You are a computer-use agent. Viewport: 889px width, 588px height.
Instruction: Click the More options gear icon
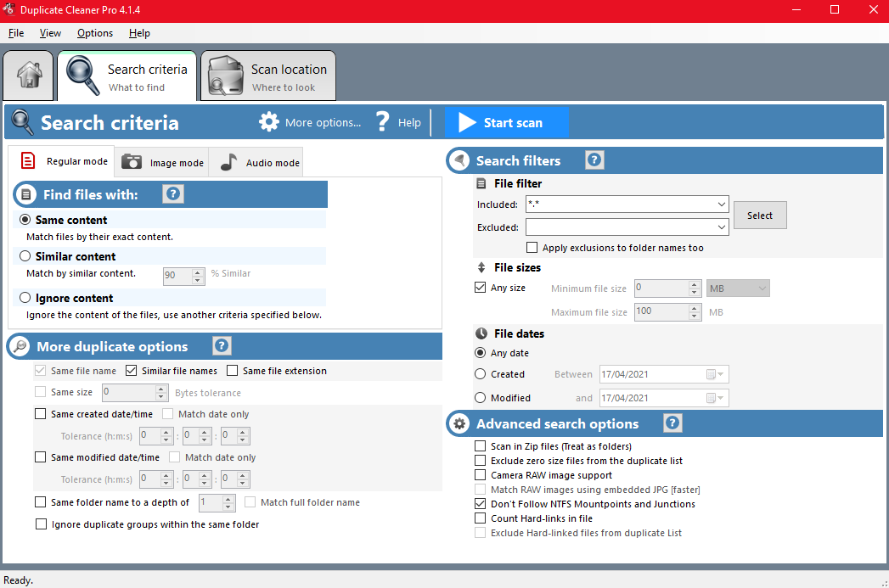coord(269,122)
